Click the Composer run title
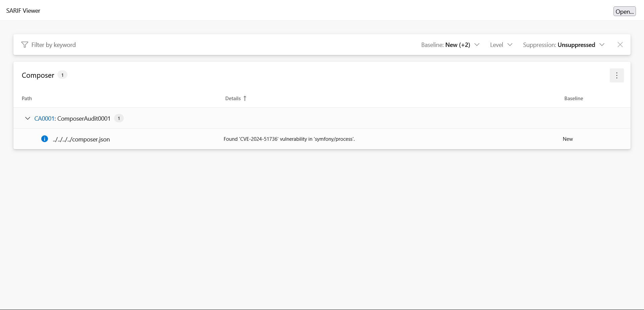The image size is (644, 310). click(38, 75)
